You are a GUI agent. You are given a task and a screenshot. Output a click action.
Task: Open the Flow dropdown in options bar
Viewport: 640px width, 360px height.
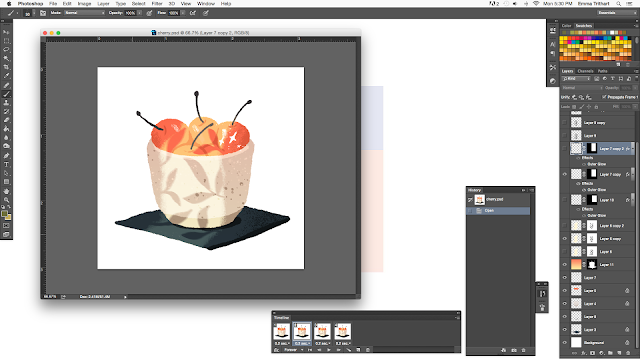pyautogui.click(x=183, y=13)
